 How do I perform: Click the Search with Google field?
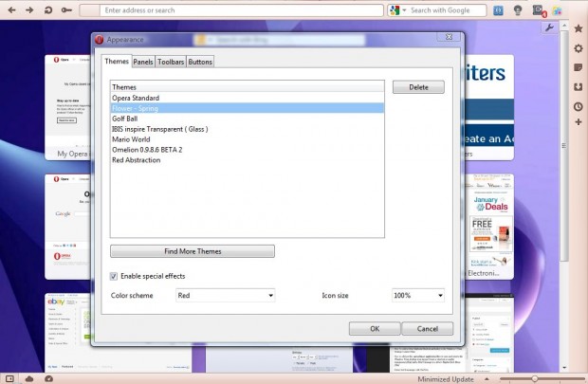pyautogui.click(x=448, y=10)
